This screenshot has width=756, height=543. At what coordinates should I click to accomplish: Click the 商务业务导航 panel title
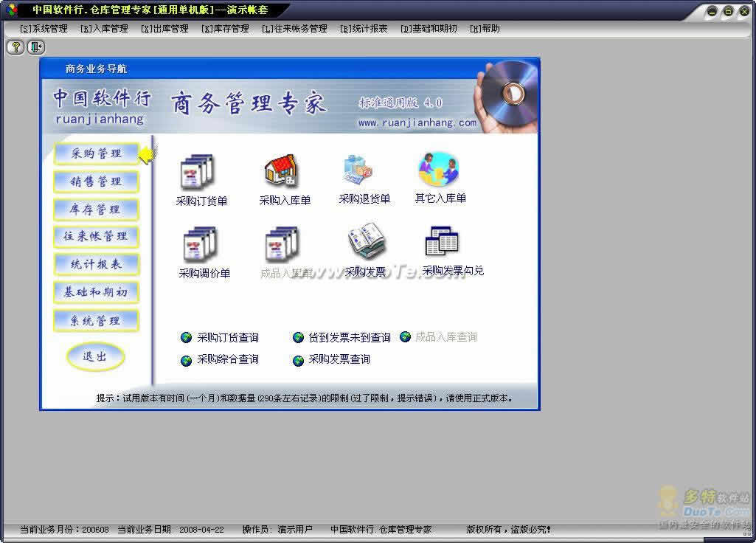point(96,69)
